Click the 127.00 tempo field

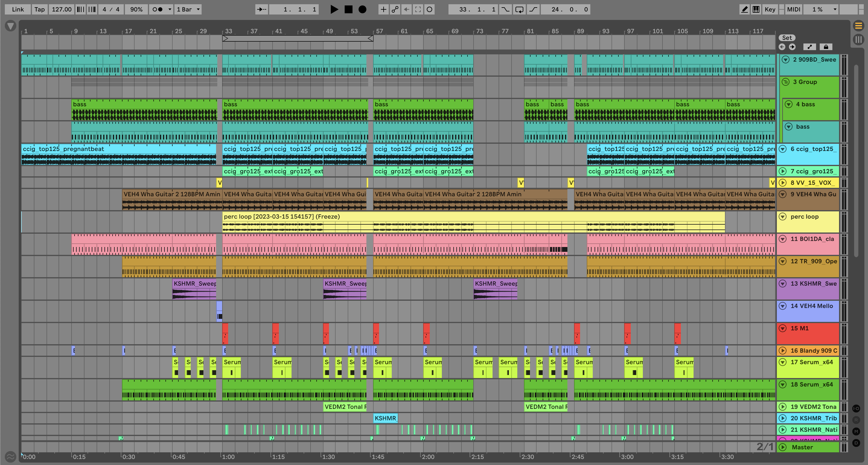[61, 9]
